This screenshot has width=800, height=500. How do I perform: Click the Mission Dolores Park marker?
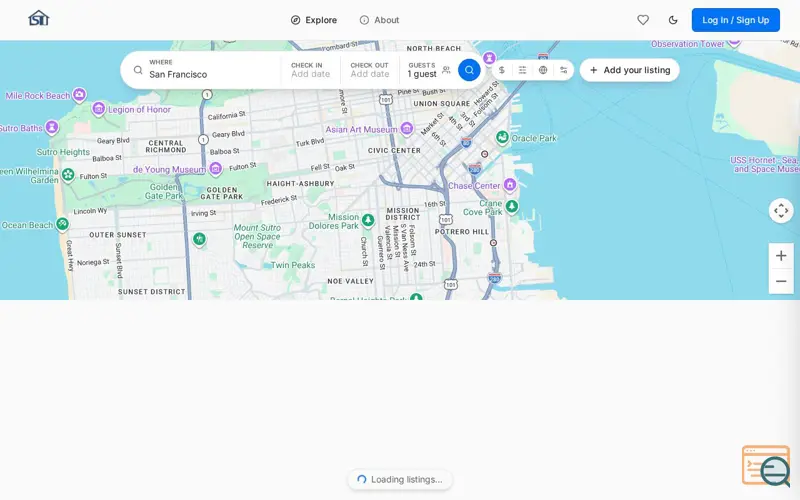[x=368, y=220]
